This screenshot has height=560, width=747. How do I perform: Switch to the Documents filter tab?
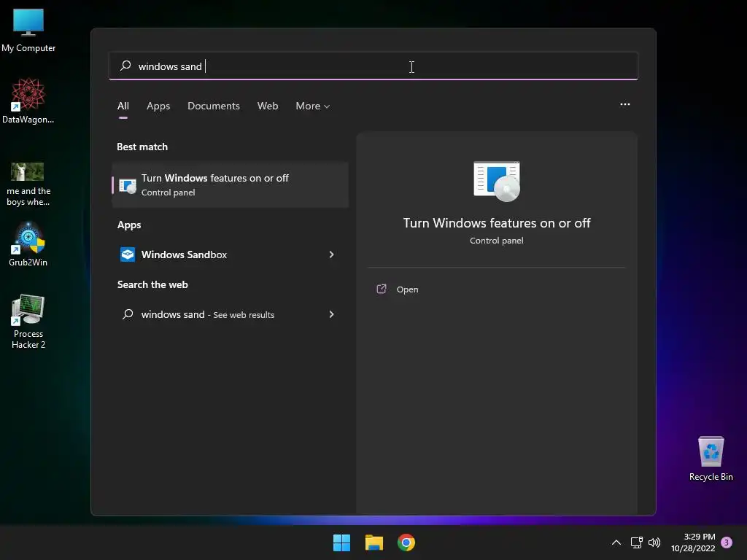coord(214,106)
